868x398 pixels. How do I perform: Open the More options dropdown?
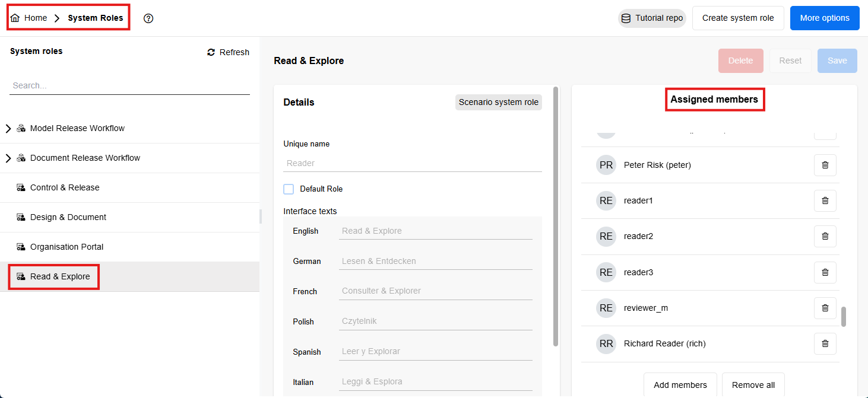[x=824, y=18]
